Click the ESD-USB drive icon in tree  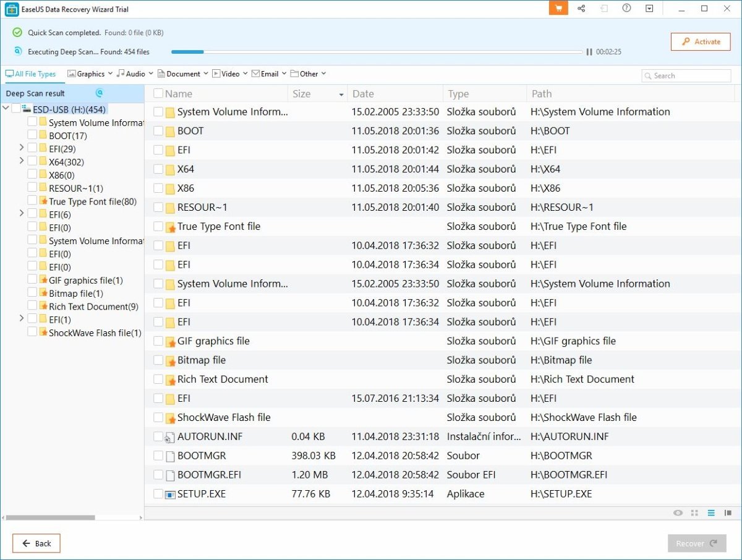click(27, 109)
